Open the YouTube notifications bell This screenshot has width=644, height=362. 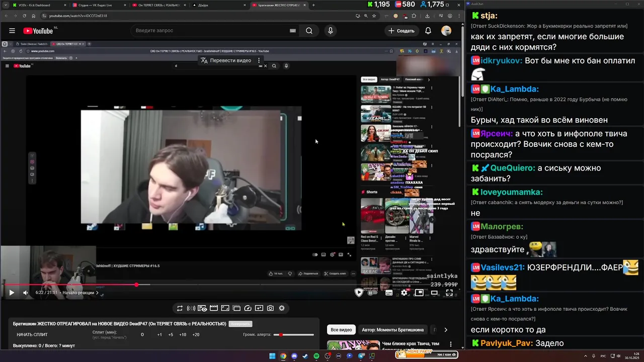(428, 31)
